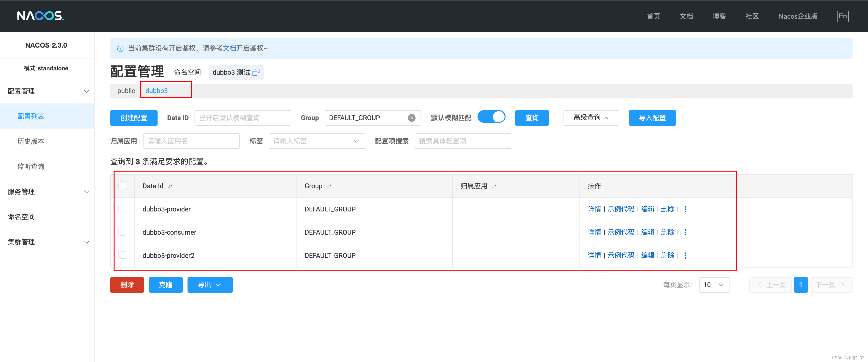The image size is (868, 362).
Task: Click 查询 button
Action: (x=532, y=118)
